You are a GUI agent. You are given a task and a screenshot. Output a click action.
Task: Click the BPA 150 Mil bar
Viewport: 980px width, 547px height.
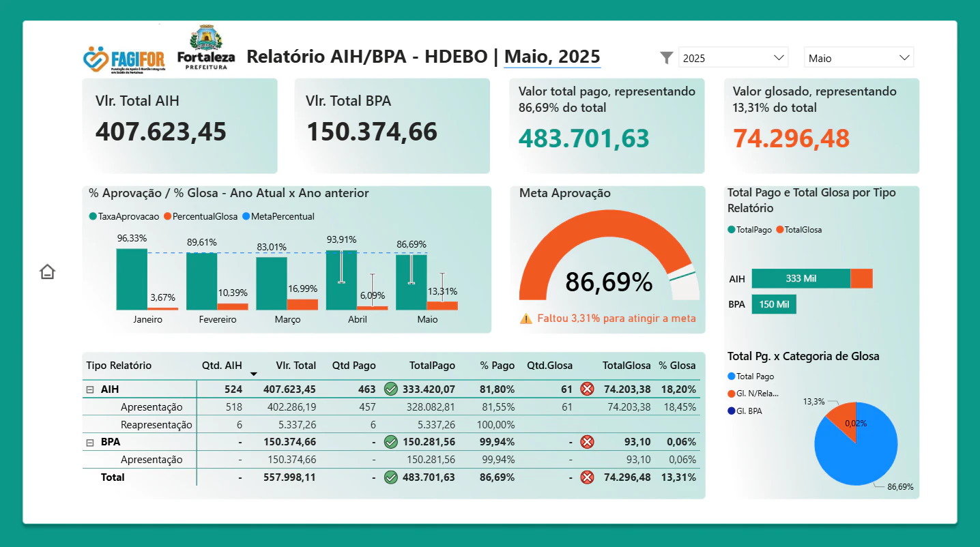pyautogui.click(x=774, y=304)
